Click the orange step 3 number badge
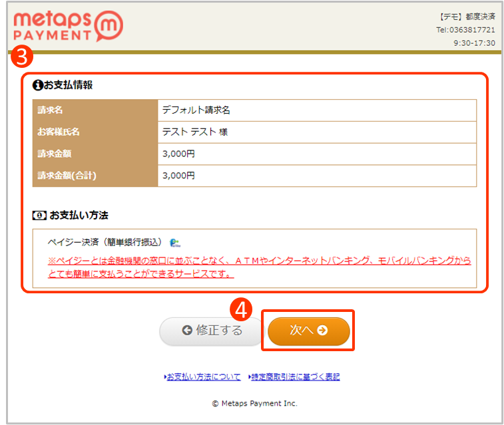Image resolution: width=504 pixels, height=425 pixels. pyautogui.click(x=21, y=57)
